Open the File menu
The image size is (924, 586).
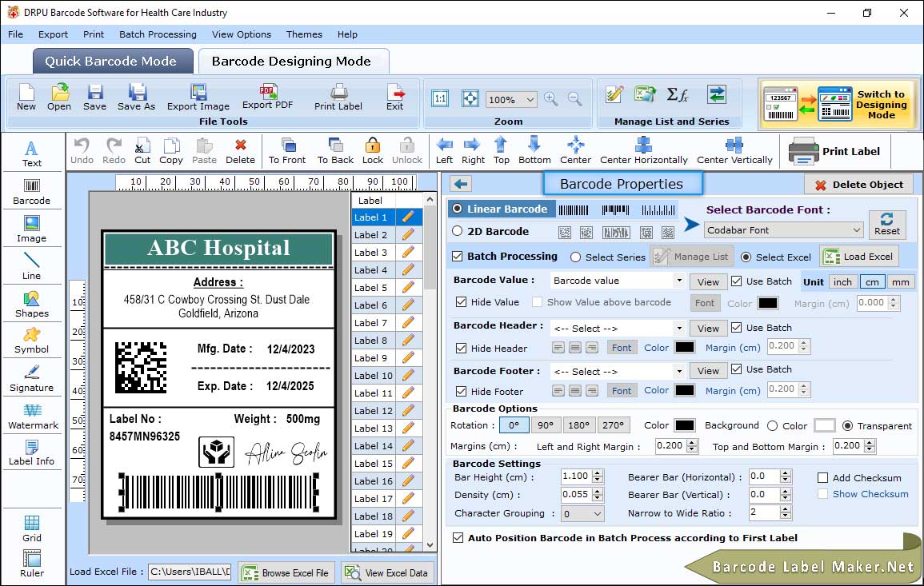click(x=15, y=34)
